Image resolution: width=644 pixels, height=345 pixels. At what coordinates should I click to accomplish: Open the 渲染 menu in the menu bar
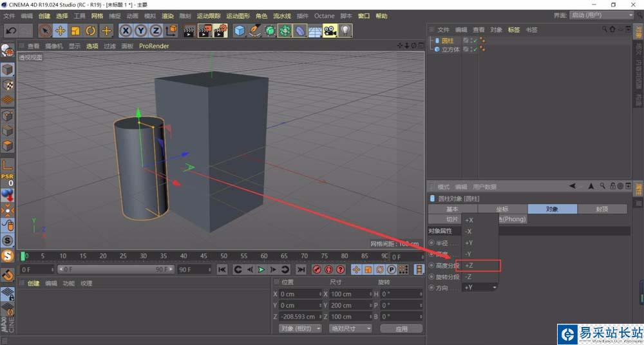pos(167,15)
